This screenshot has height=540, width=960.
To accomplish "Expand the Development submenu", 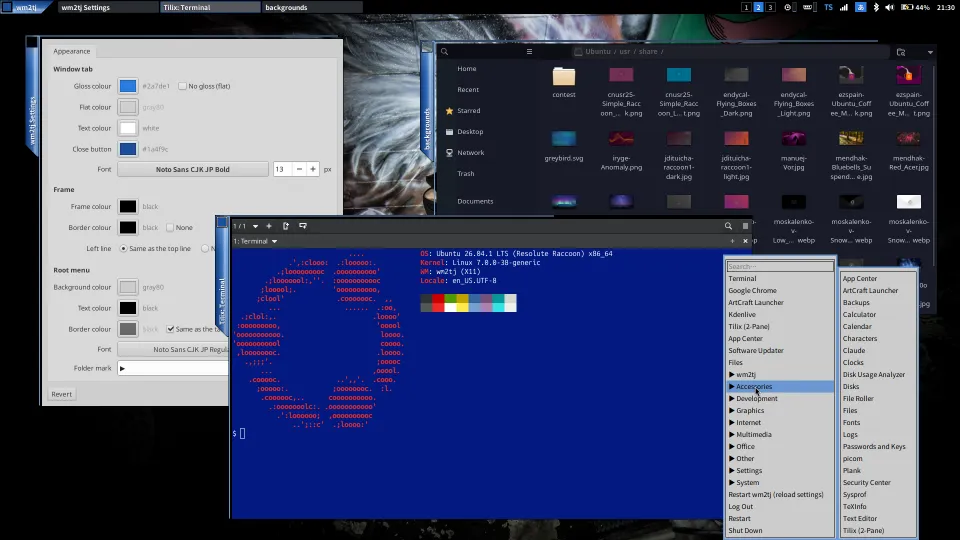I will coord(779,399).
